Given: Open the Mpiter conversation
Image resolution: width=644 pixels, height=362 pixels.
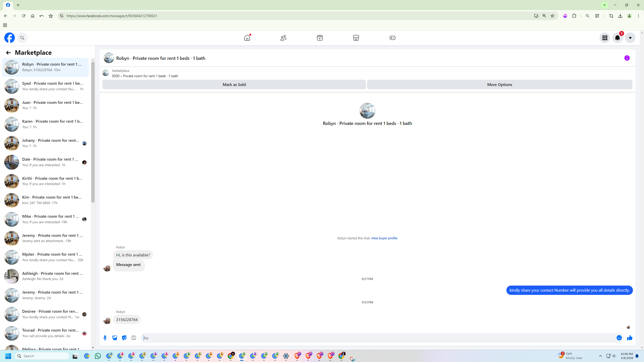Looking at the screenshot, I should pyautogui.click(x=45, y=257).
